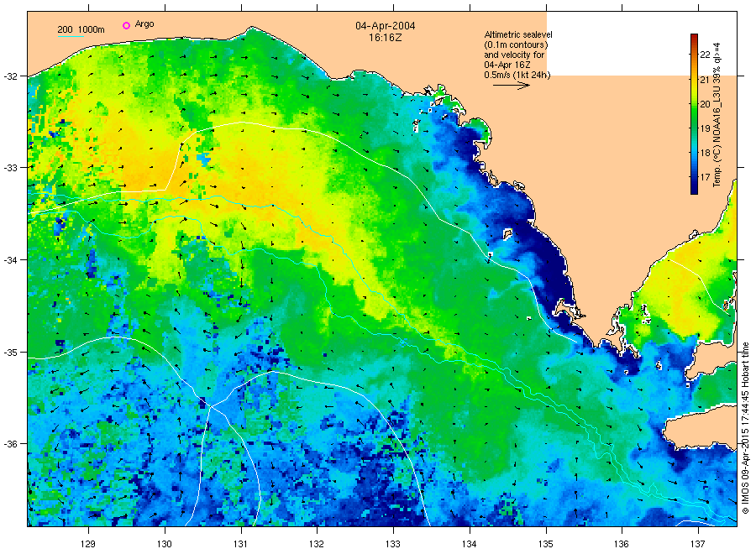The height and width of the screenshot is (554, 756).
Task: Click the 136 longitude axis label
Action: (622, 545)
